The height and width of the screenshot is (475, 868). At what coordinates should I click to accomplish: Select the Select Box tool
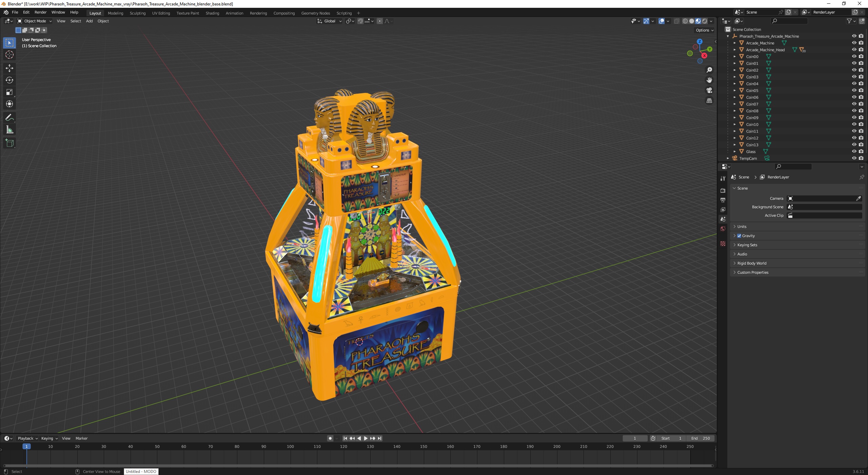pos(9,43)
